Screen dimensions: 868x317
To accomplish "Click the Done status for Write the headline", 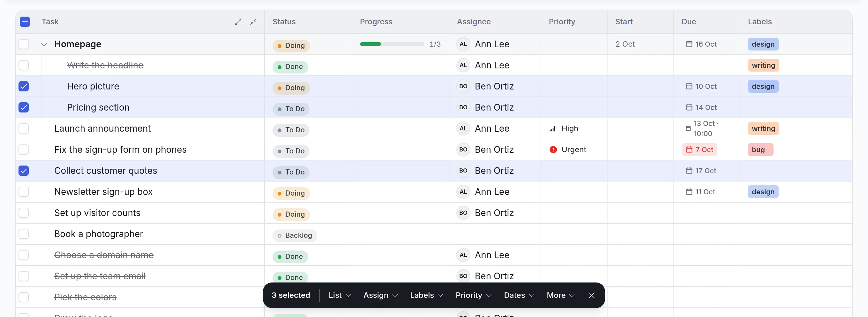I will click(x=290, y=67).
